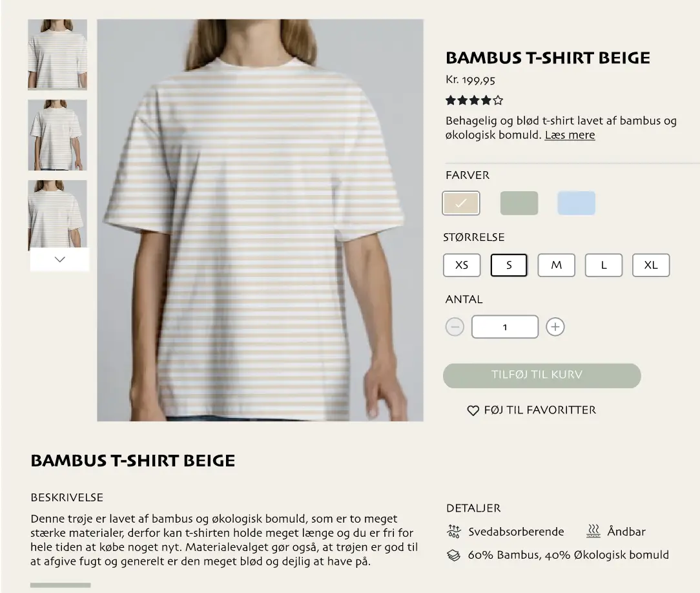Click the quantity input field
This screenshot has width=700, height=593.
tap(505, 326)
